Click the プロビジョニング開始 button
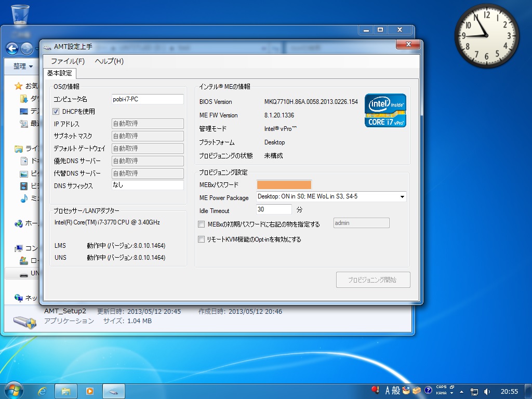Image resolution: width=532 pixels, height=399 pixels. pyautogui.click(x=373, y=280)
